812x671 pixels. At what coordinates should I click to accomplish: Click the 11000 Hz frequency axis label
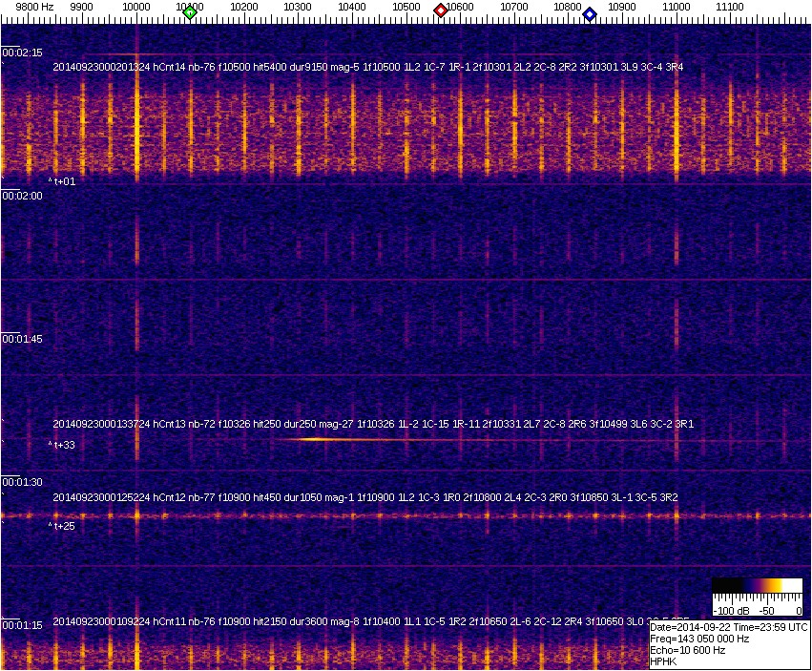677,7
